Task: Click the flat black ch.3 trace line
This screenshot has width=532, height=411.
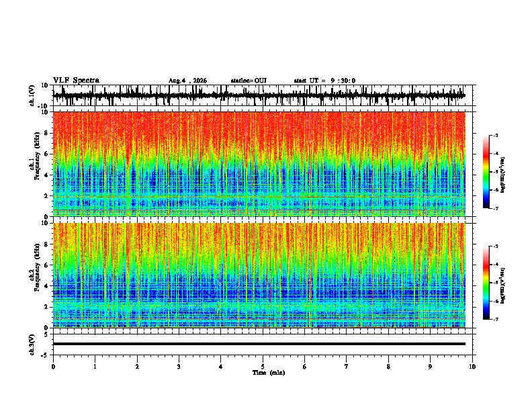Action: (259, 344)
